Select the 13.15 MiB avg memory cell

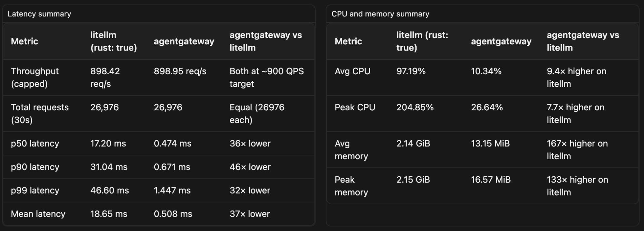click(x=490, y=143)
